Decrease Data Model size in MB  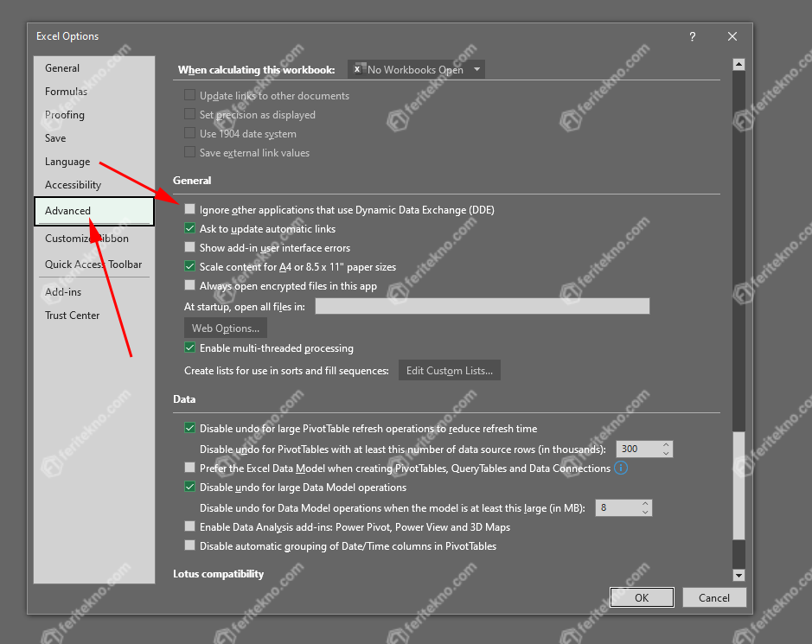pos(645,512)
